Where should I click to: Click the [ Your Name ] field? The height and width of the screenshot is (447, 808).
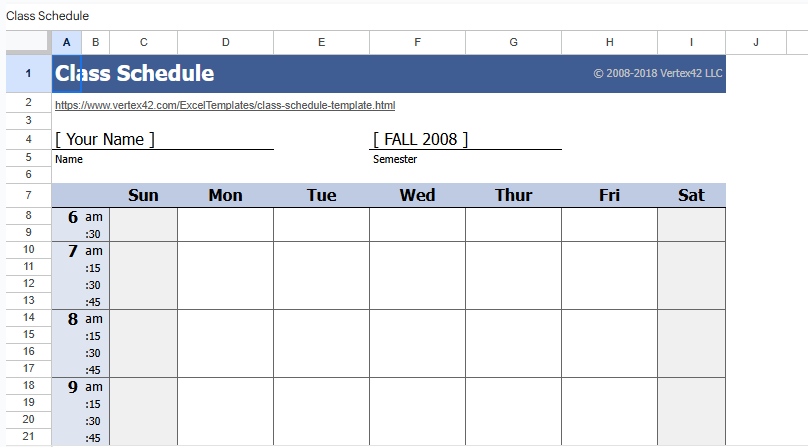click(105, 140)
